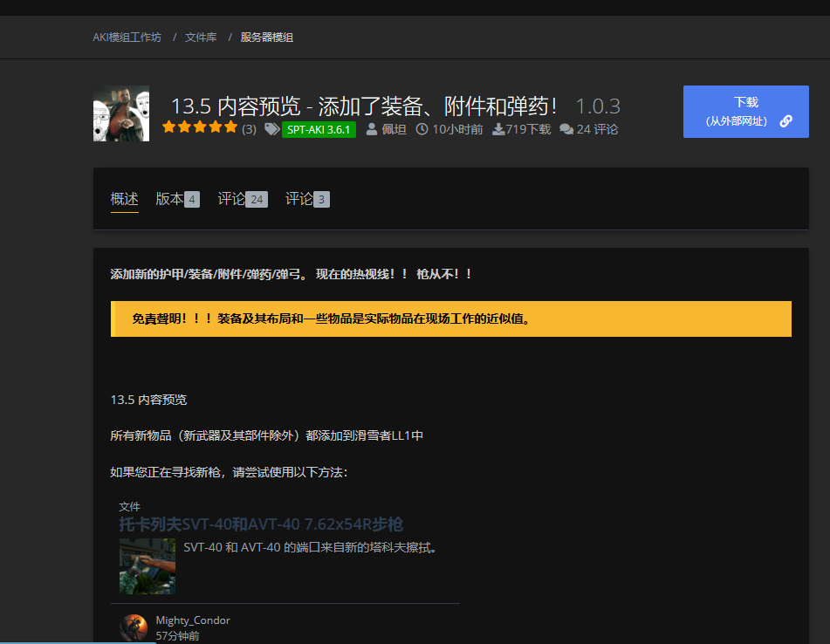Open the 评论 tab with 24 entries
Screen dimensions: 830x644
[242, 199]
